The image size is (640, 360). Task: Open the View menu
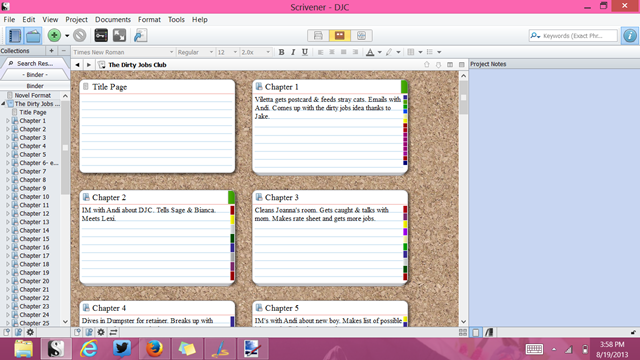click(x=50, y=20)
